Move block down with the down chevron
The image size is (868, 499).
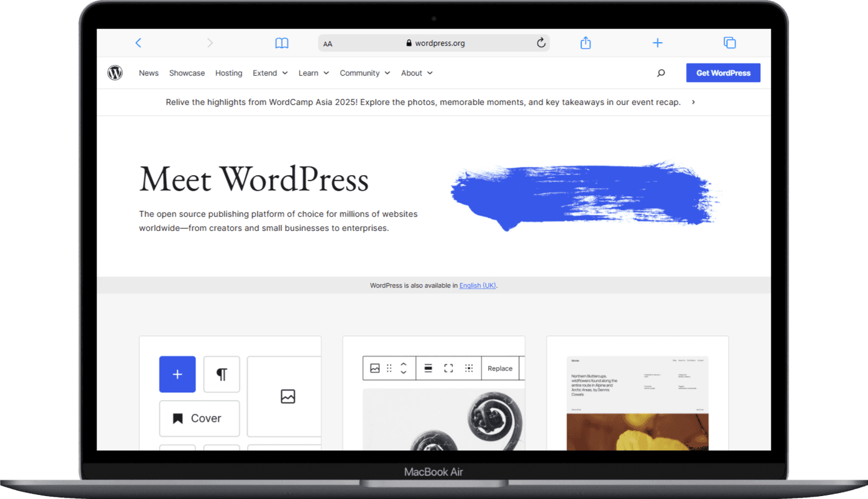pos(403,372)
